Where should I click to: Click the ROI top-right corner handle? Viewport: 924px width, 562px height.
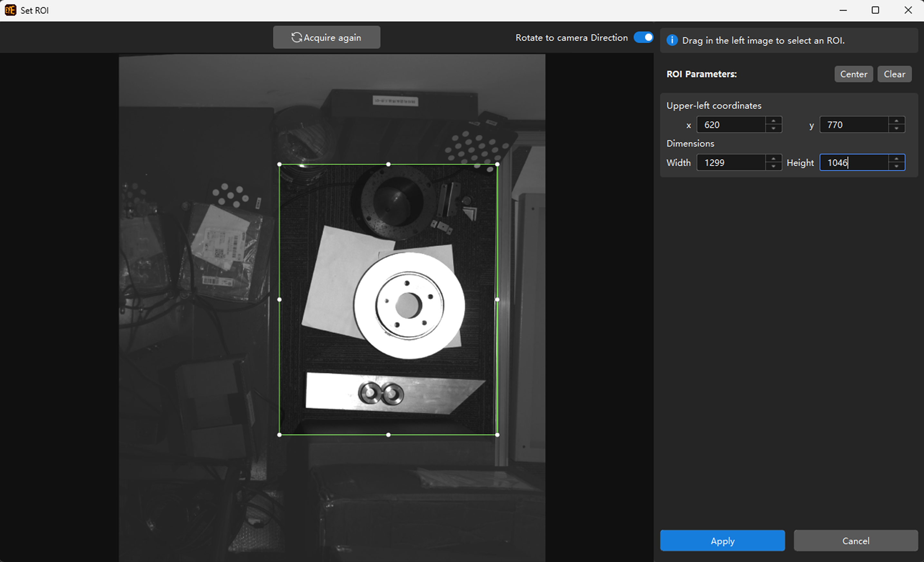click(497, 164)
